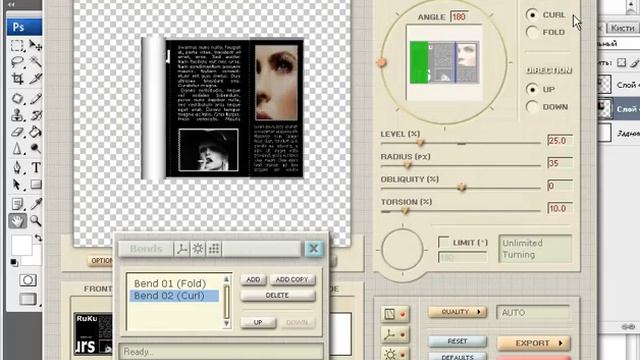640x360 pixels.
Task: Click the bends list scroll-up arrow
Action: click(227, 280)
